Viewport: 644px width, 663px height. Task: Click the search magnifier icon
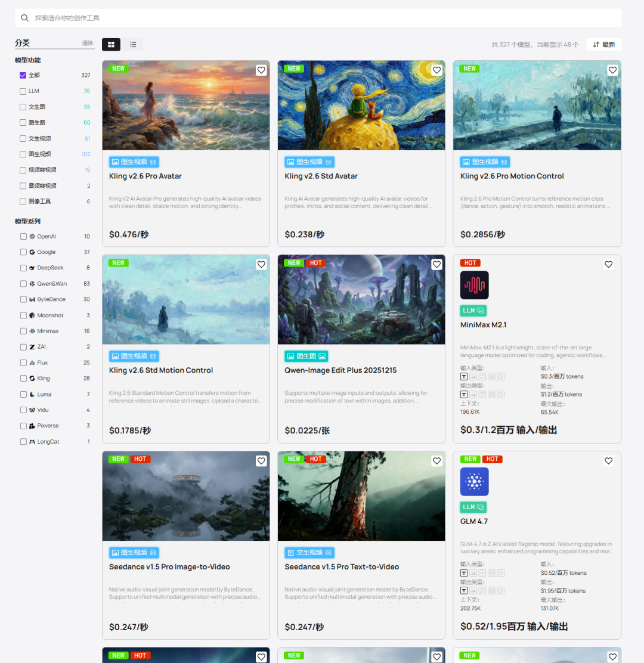coord(25,18)
